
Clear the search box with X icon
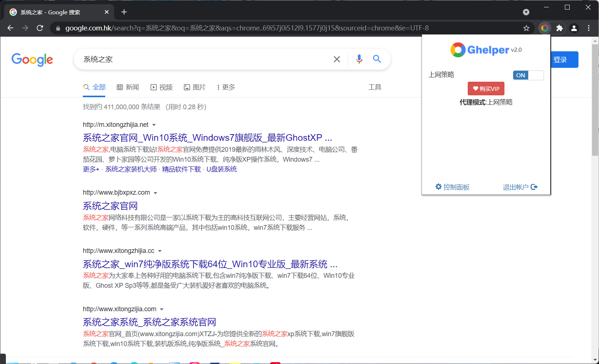[x=337, y=59]
